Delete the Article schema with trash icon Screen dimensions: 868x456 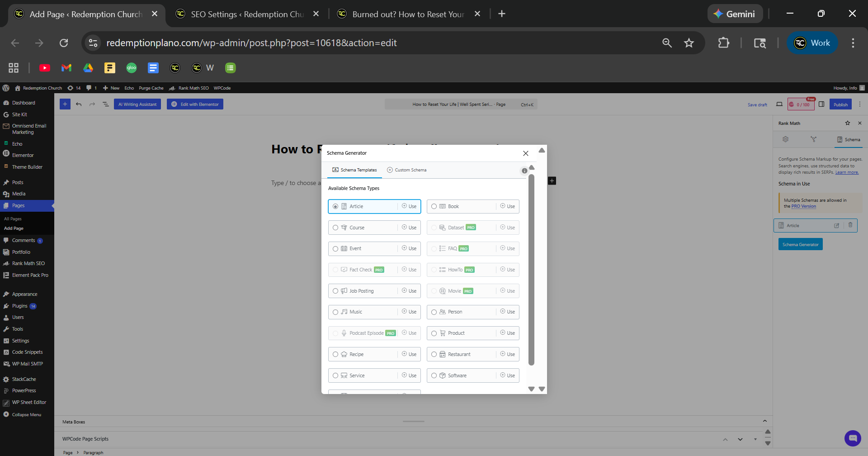850,225
